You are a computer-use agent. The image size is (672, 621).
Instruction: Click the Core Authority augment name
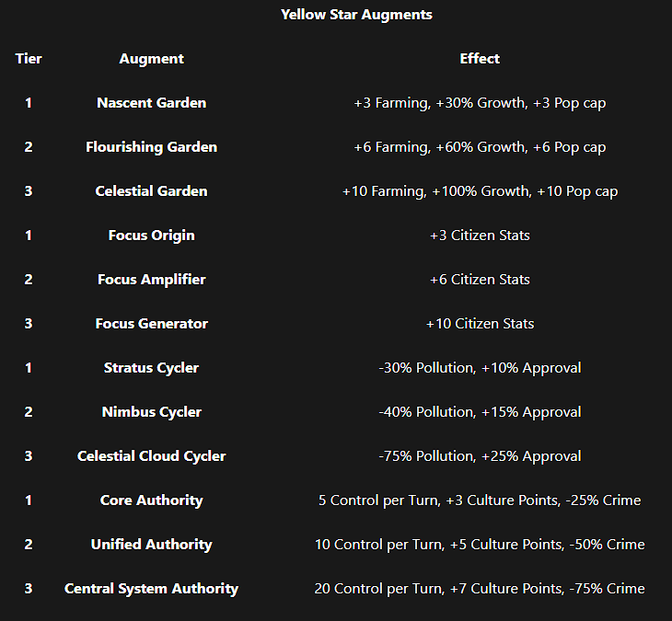pyautogui.click(x=151, y=500)
